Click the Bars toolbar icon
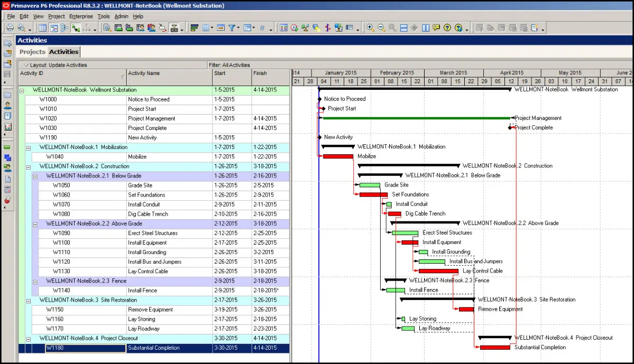The width and height of the screenshot is (634, 364). point(195,28)
